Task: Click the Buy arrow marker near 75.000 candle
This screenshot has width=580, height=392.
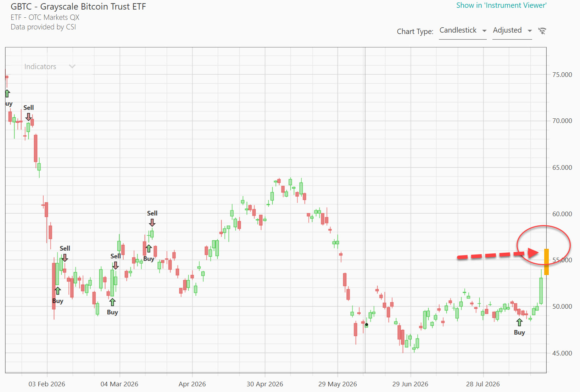Action: coord(7,93)
